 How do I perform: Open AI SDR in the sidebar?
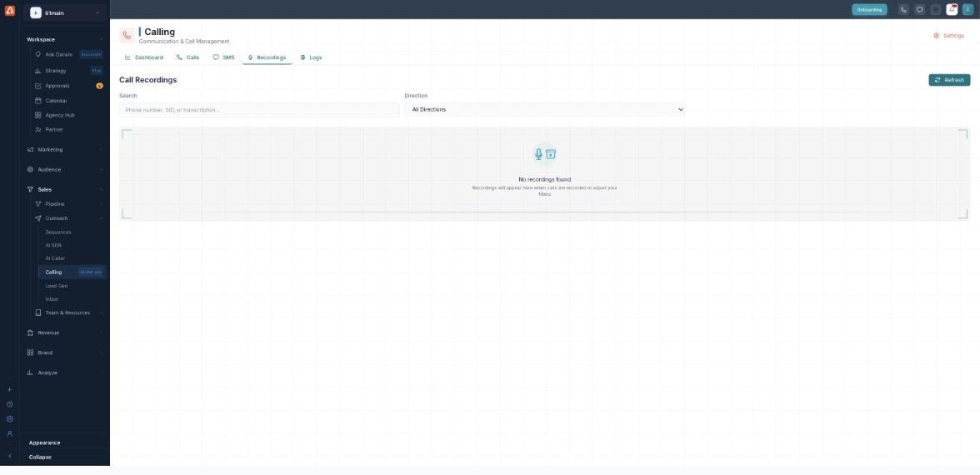pos(53,245)
